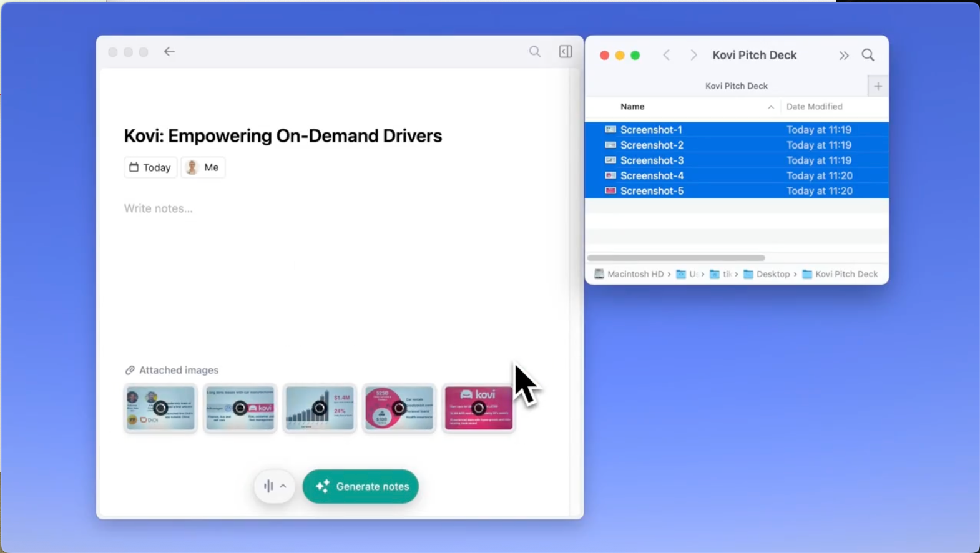Click the Finder horizontal scrollbar
Image resolution: width=980 pixels, height=553 pixels.
point(676,258)
